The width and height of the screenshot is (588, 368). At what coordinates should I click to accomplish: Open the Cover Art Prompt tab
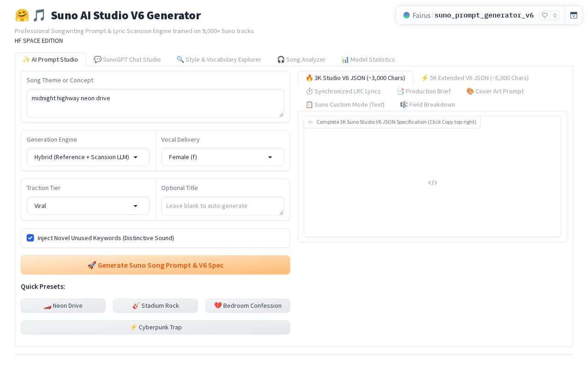(495, 91)
